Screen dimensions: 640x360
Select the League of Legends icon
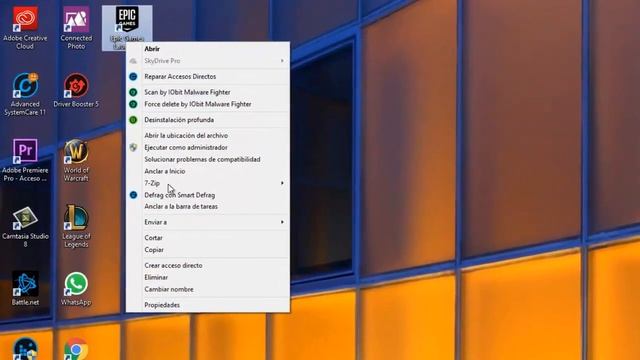pos(76,227)
